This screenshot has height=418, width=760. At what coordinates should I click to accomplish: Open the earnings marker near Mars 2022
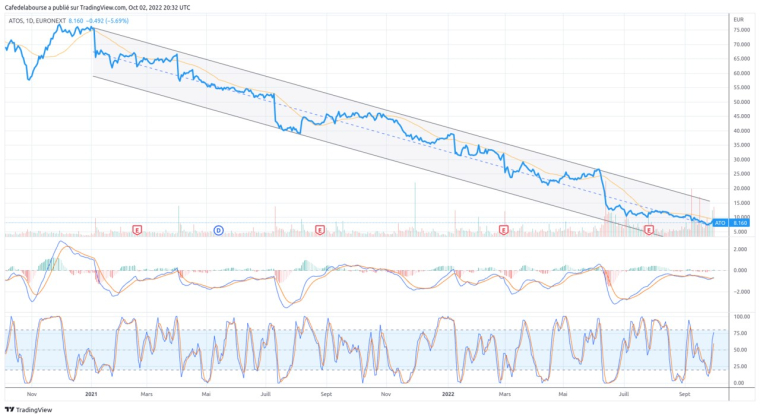(502, 230)
